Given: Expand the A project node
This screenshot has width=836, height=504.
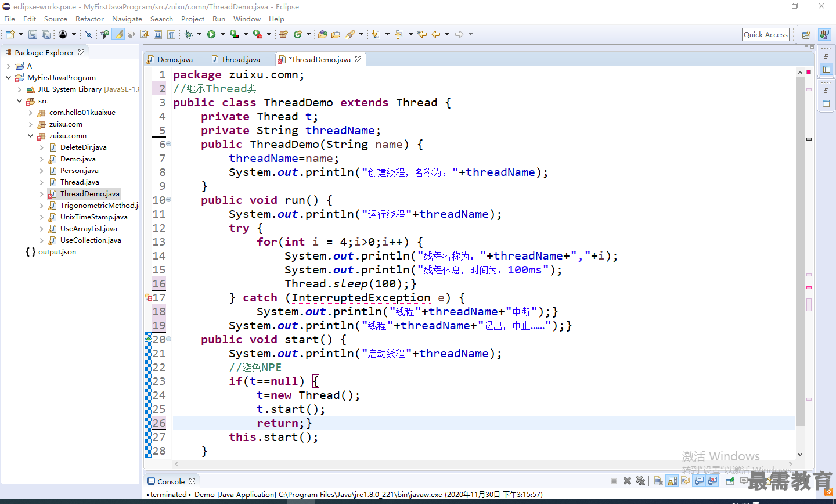Looking at the screenshot, I should tap(8, 66).
